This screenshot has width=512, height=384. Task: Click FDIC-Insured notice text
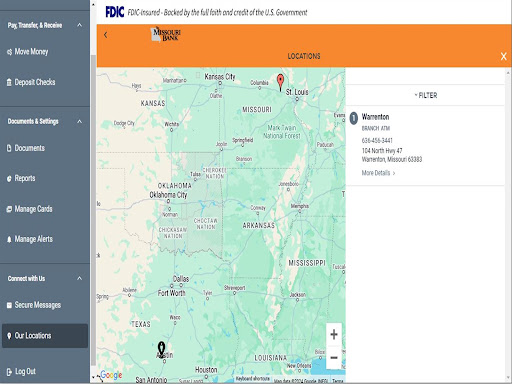click(x=217, y=13)
